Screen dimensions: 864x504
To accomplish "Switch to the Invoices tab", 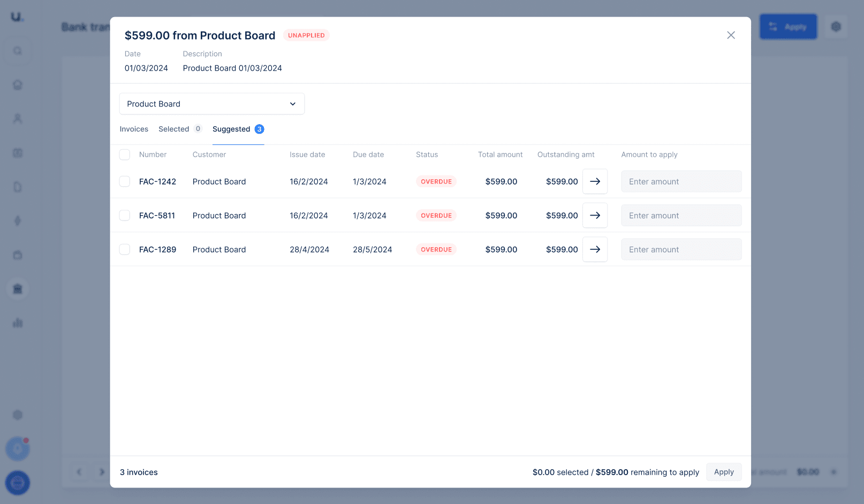I will [134, 129].
